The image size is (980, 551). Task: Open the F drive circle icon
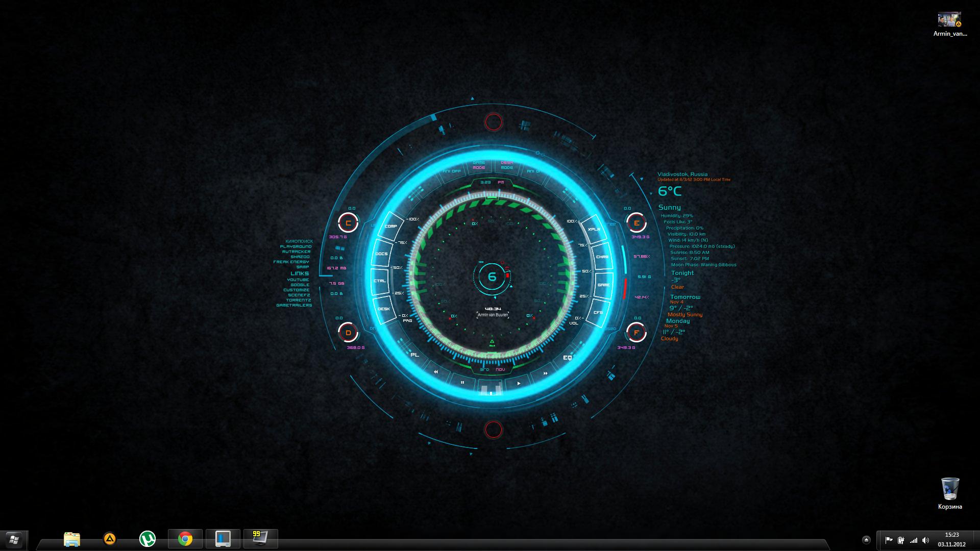(636, 333)
